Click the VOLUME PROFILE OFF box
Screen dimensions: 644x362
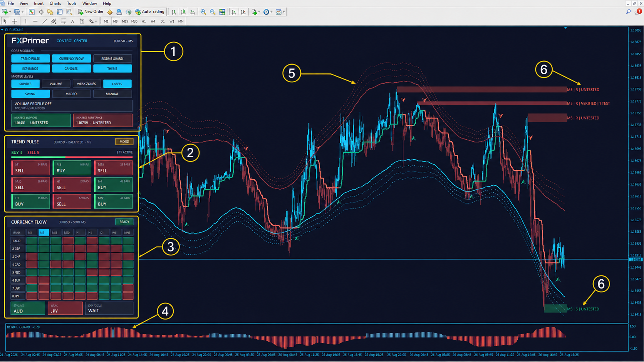tap(72, 106)
